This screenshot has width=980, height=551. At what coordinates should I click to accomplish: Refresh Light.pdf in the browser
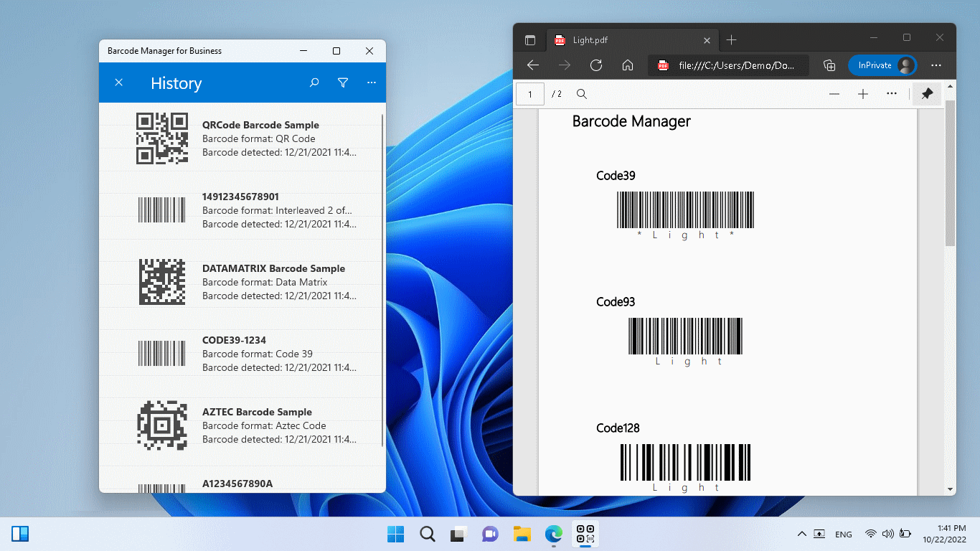pos(596,65)
